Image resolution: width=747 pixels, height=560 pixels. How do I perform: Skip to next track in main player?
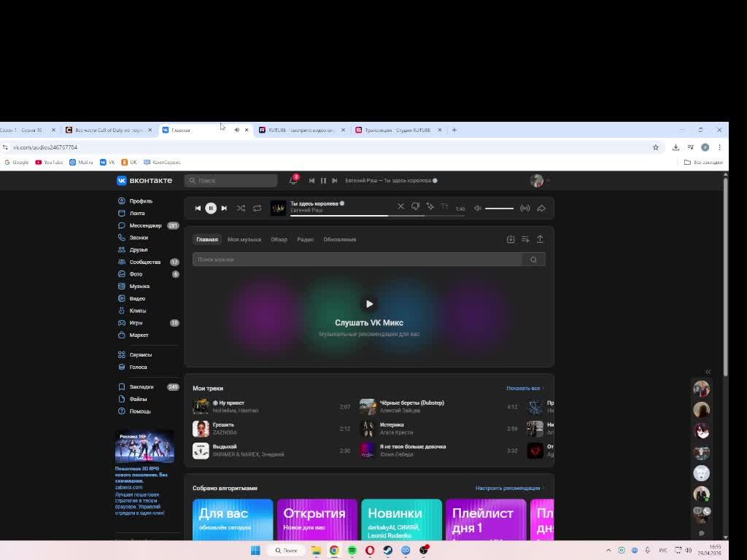224,208
